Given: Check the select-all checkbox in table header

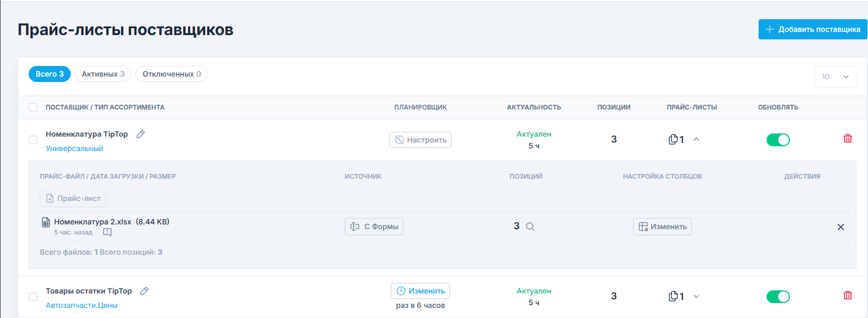Looking at the screenshot, I should pos(33,107).
